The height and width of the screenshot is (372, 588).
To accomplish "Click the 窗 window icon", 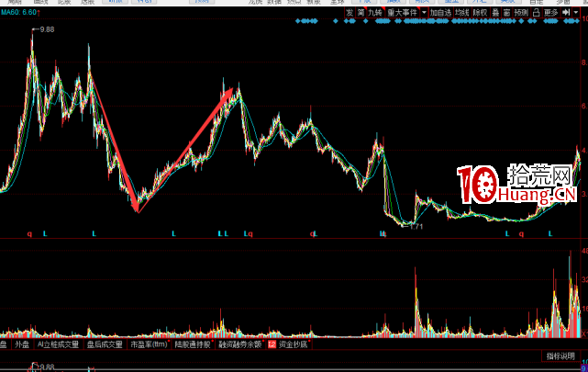I will 507,14.
